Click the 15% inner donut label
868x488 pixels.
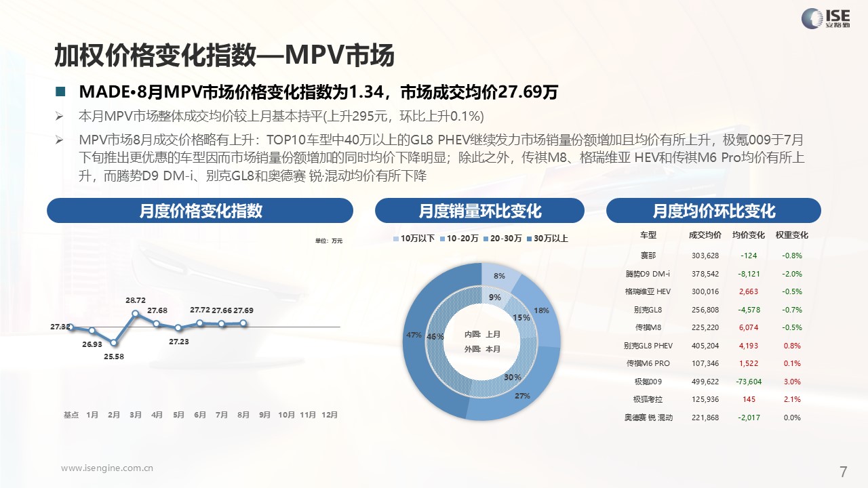click(521, 317)
